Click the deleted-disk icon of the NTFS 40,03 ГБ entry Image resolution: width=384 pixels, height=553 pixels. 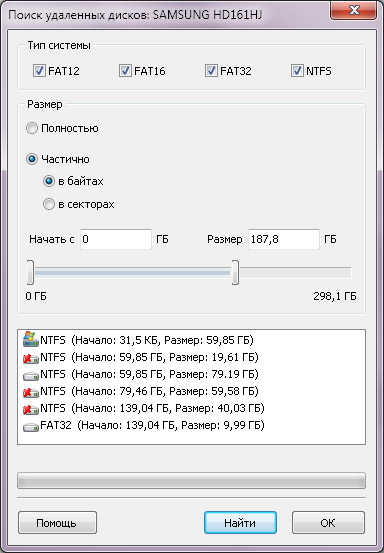[31, 410]
